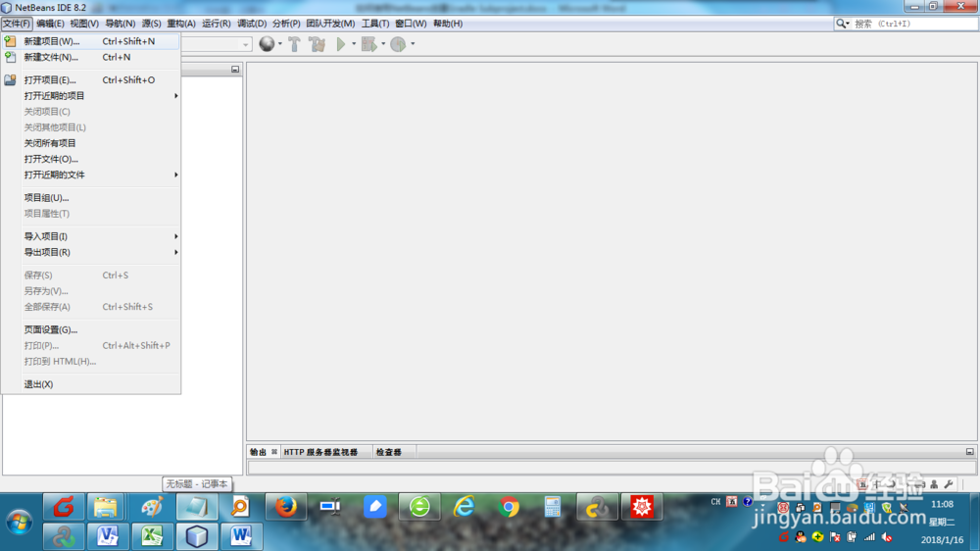Switch to HTTP Server Monitor tab

click(320, 452)
